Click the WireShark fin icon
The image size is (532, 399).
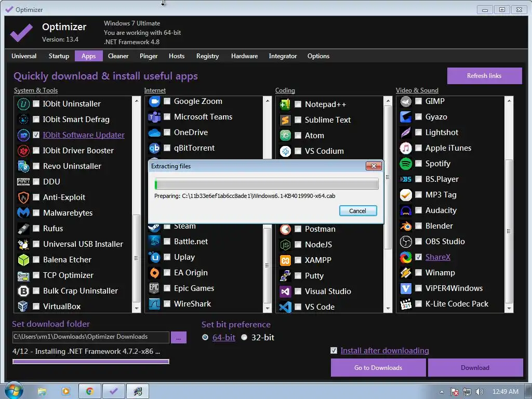(154, 303)
